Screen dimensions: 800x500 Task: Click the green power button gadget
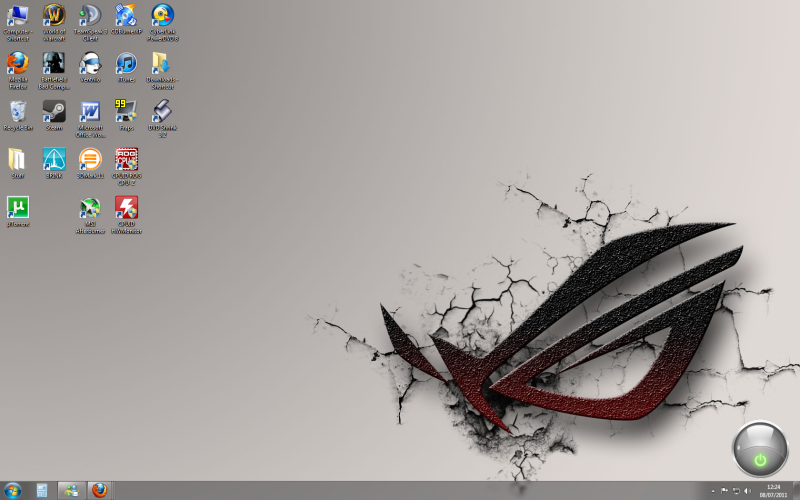click(x=760, y=449)
